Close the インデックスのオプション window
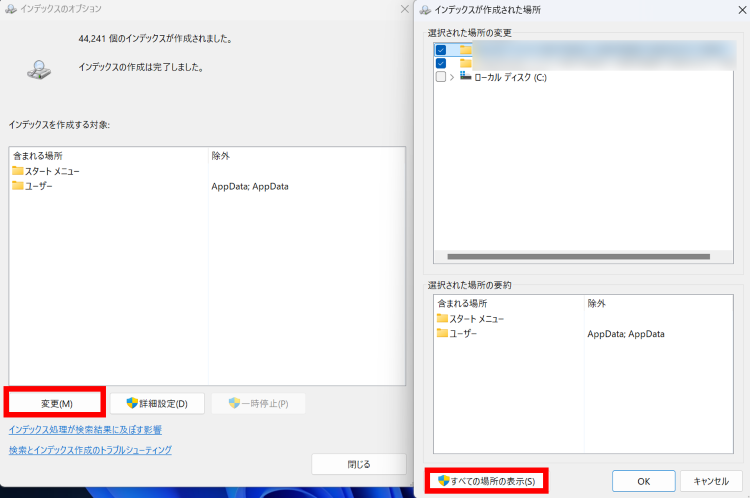The width and height of the screenshot is (750, 498). (405, 9)
